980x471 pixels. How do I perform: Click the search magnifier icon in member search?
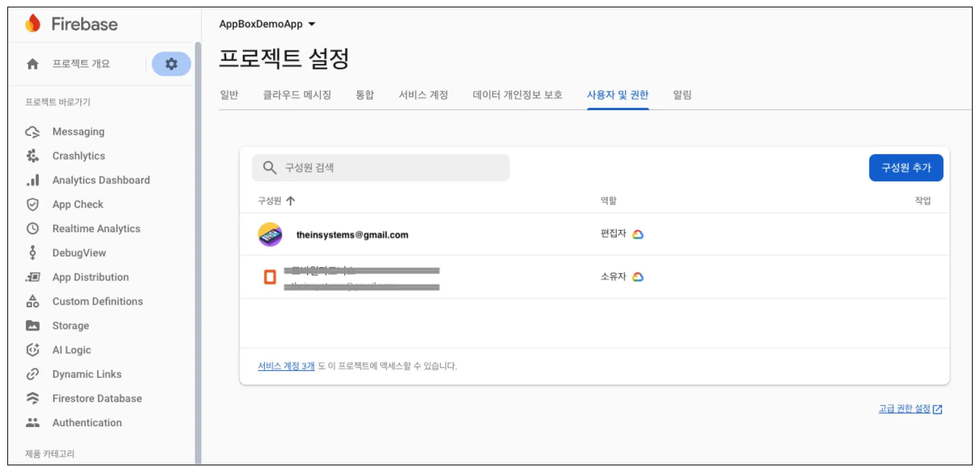[270, 168]
